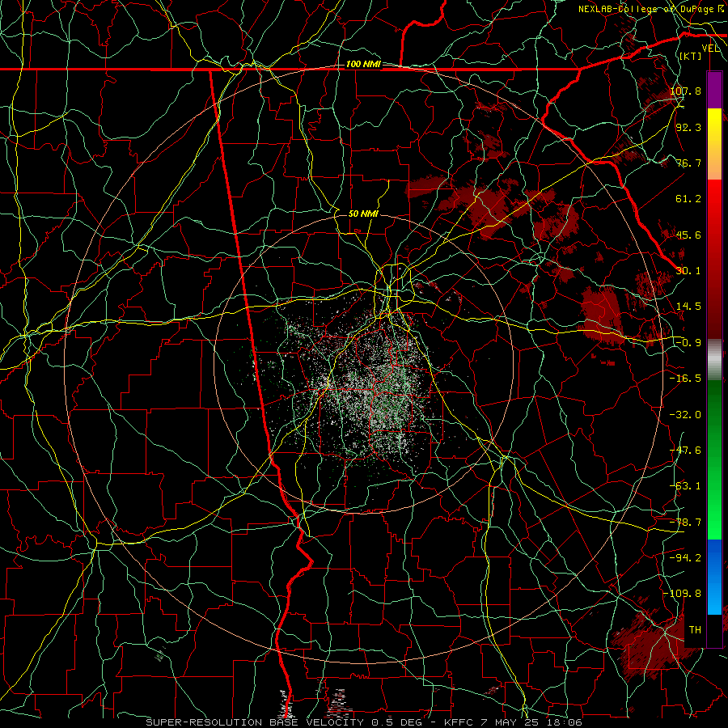Viewport: 728px width, 728px height.
Task: Click the 50 NMI range ring label
Action: 363,214
